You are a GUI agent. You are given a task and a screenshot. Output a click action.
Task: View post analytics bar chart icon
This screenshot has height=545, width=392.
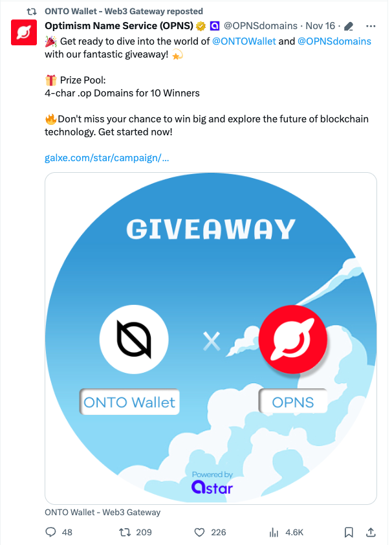[274, 532]
